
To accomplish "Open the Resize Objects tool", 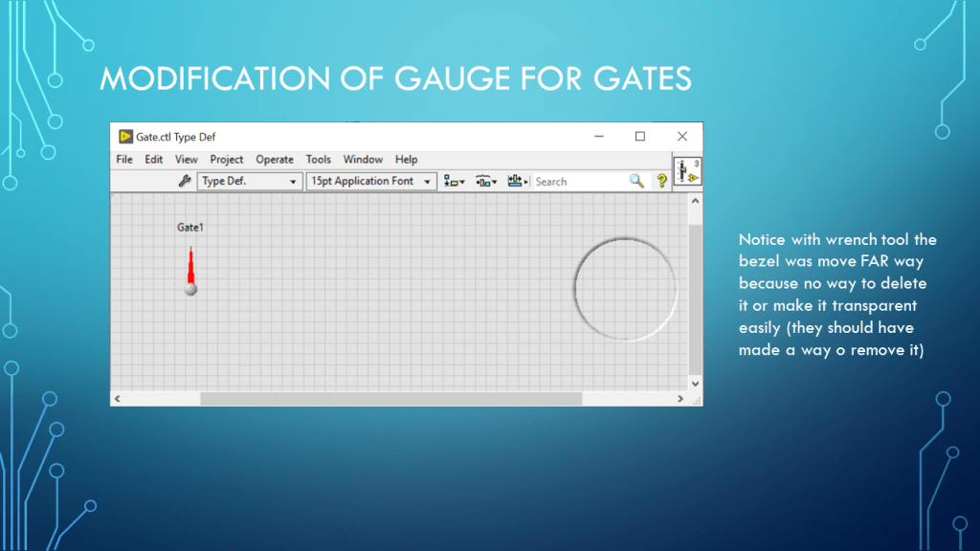I will pos(518,181).
